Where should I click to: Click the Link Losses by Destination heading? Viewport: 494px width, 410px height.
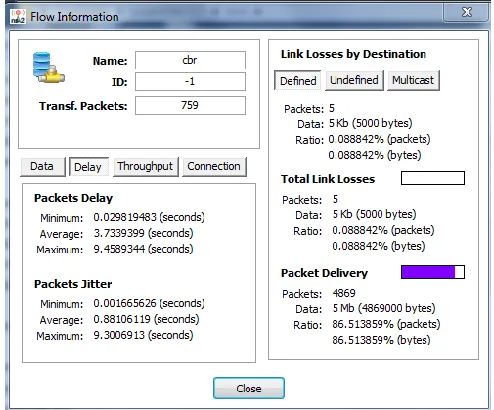[x=353, y=54]
